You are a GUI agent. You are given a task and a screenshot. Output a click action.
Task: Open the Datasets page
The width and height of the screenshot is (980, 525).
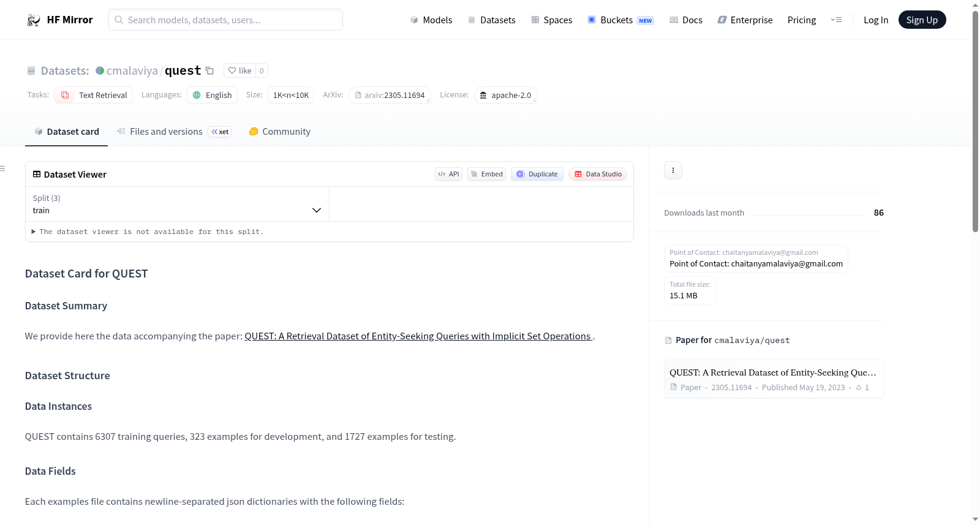(x=492, y=20)
